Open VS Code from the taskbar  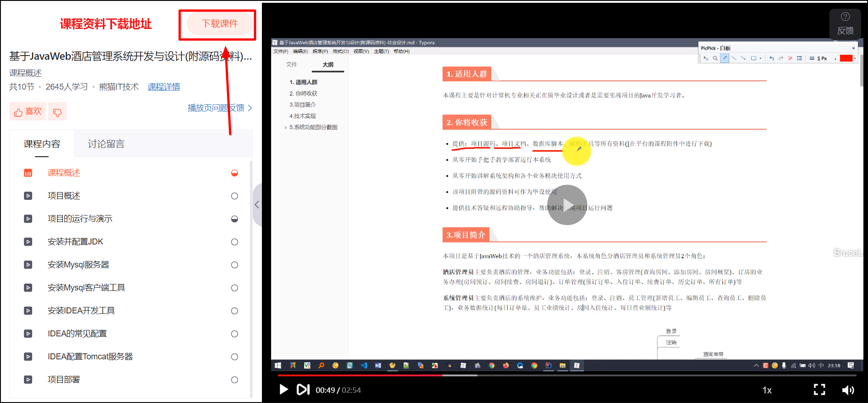[364, 366]
